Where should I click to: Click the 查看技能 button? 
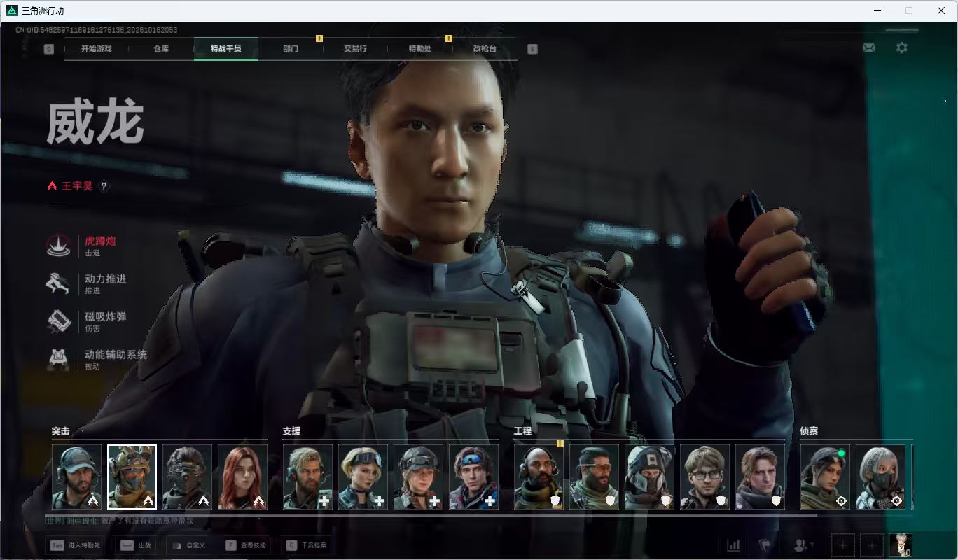[246, 545]
